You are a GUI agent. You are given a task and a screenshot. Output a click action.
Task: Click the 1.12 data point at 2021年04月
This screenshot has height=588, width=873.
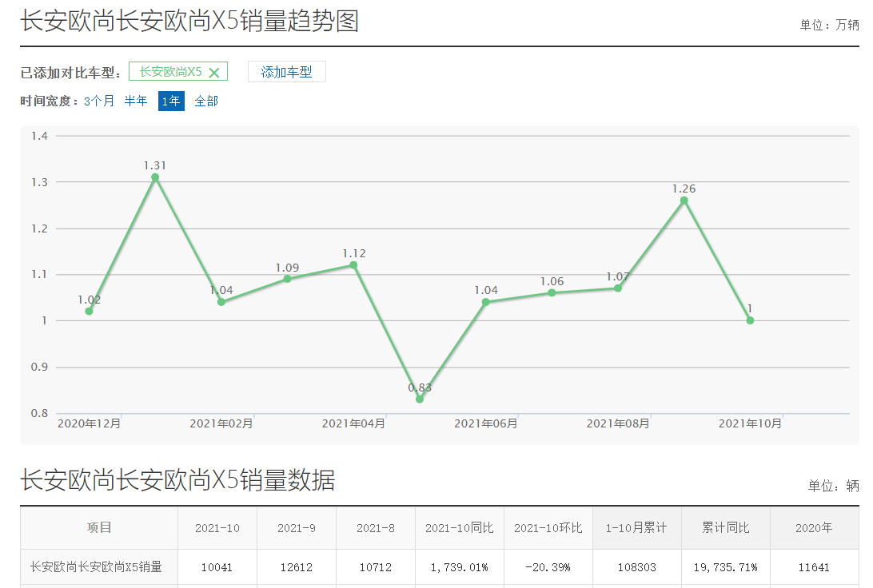pos(353,264)
